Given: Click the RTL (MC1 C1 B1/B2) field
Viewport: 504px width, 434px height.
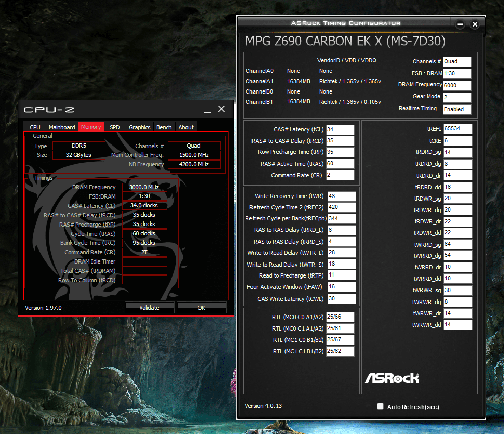Looking at the screenshot, I should 340,351.
